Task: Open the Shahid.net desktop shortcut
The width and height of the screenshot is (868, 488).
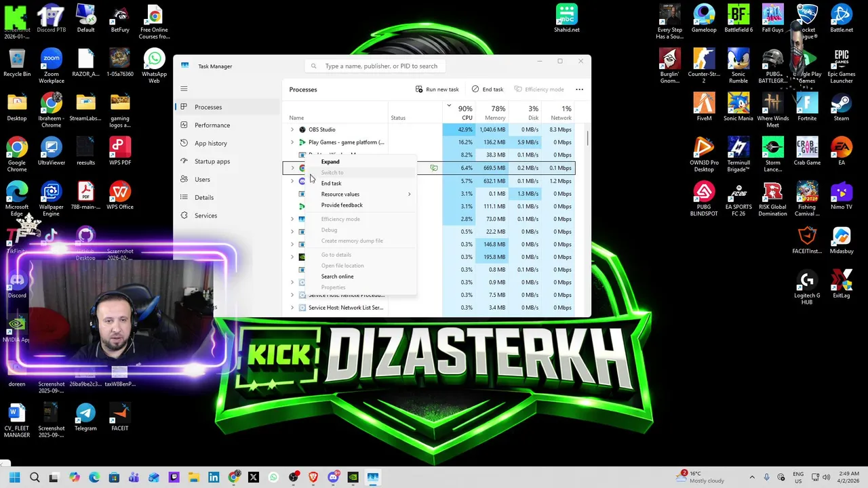Action: (x=567, y=19)
